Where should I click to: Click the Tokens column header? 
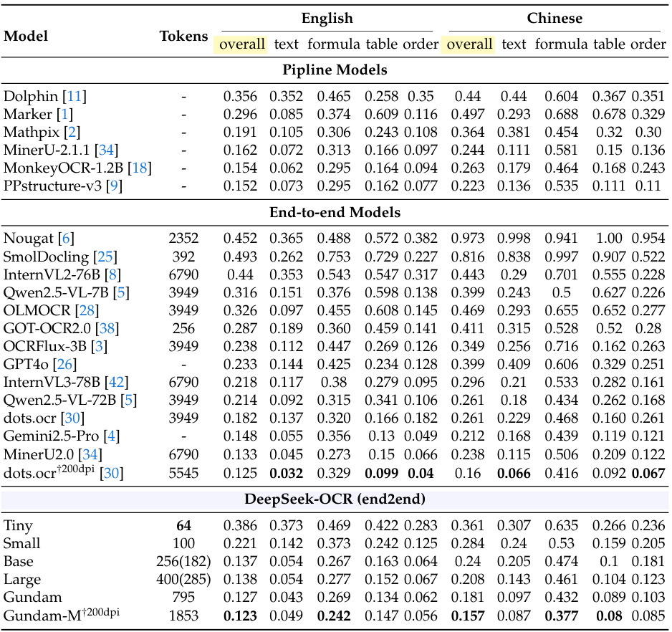coord(183,36)
